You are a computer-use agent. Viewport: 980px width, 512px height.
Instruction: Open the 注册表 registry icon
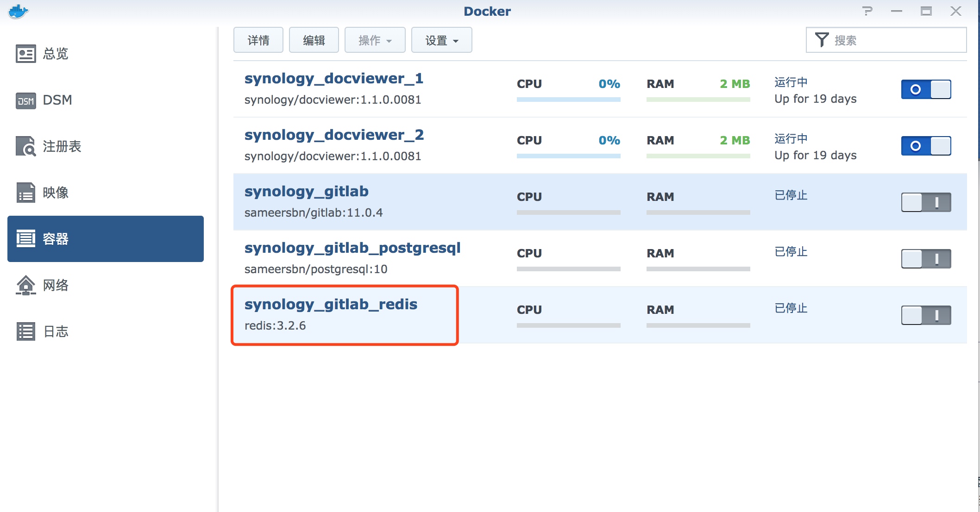coord(25,146)
